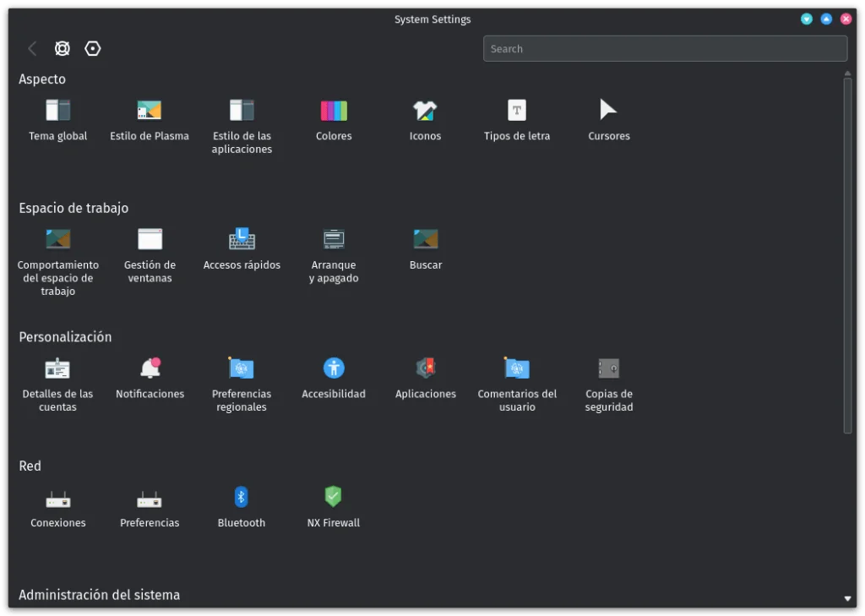Open the Colores module
This screenshot has width=865, height=616.
334,120
